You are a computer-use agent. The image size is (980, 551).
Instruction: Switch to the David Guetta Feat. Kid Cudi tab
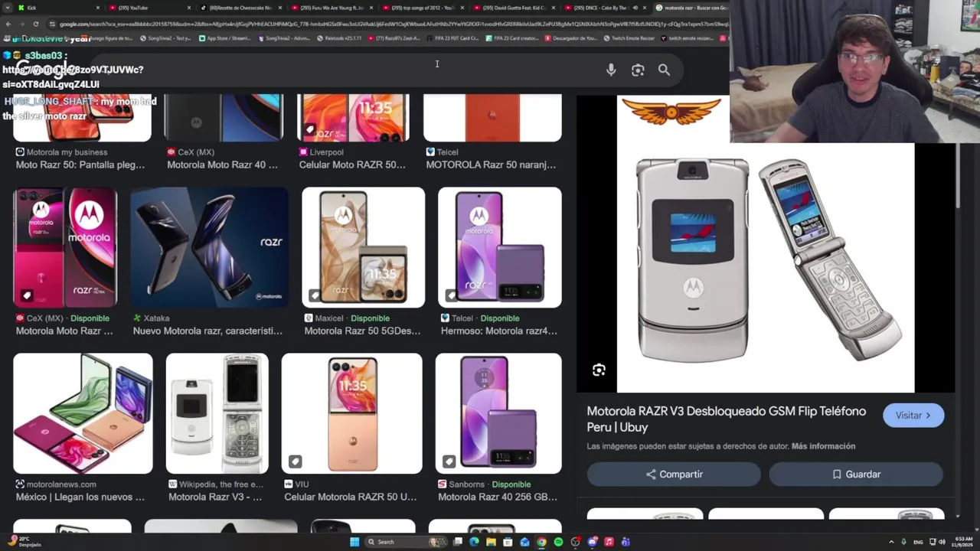click(x=513, y=8)
